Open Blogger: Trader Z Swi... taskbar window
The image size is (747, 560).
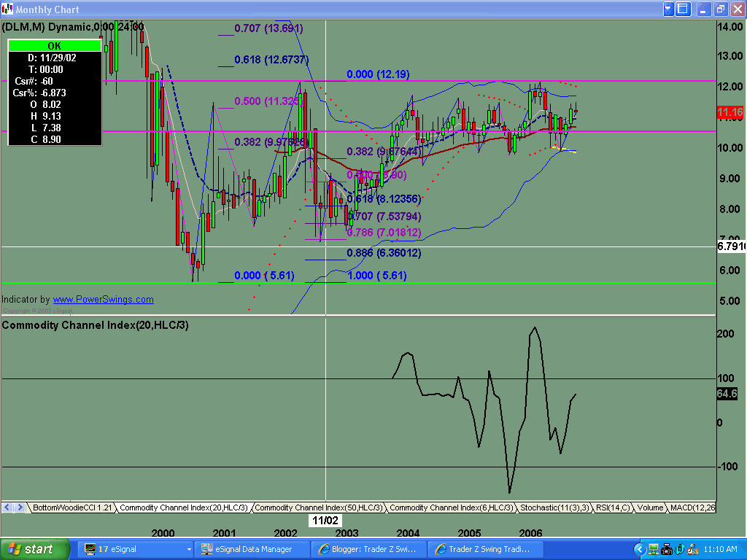368,549
